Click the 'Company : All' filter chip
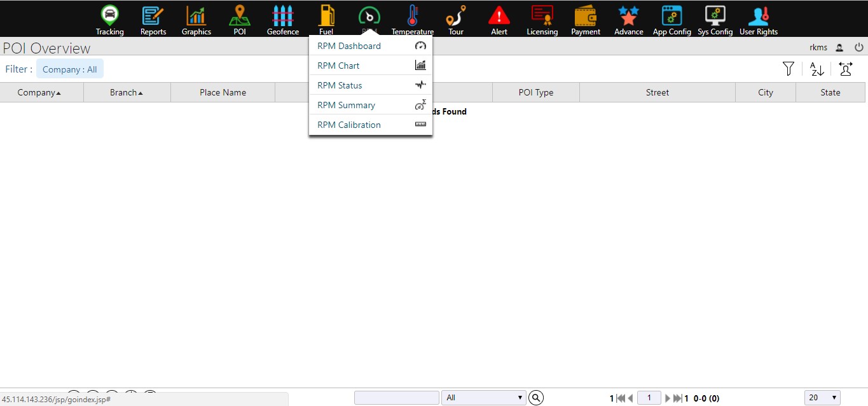This screenshot has width=868, height=406. point(70,69)
